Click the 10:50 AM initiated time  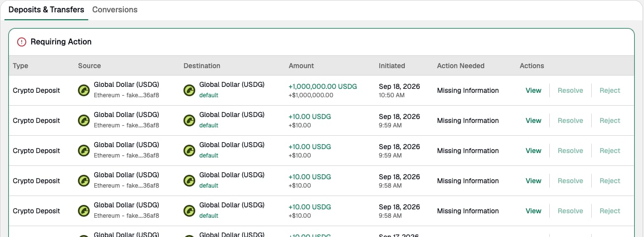point(392,95)
